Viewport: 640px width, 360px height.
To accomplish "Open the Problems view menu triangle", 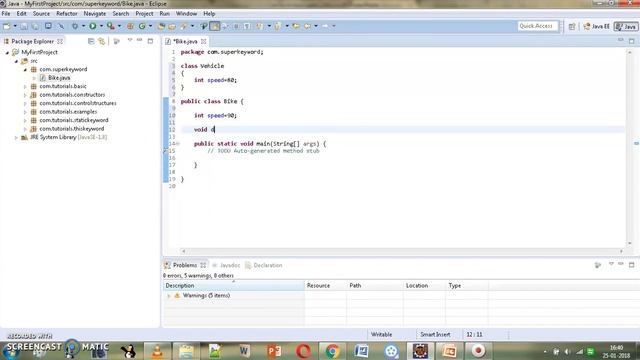I will tap(611, 264).
